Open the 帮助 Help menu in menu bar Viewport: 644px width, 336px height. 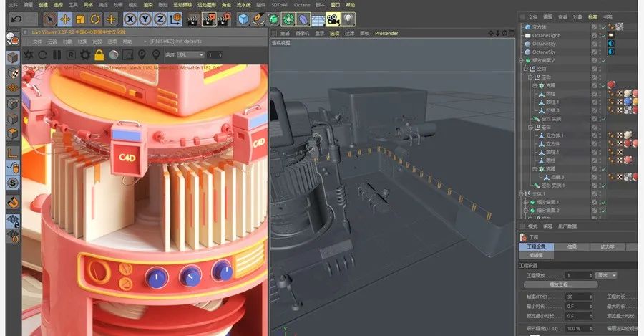pyautogui.click(x=351, y=5)
